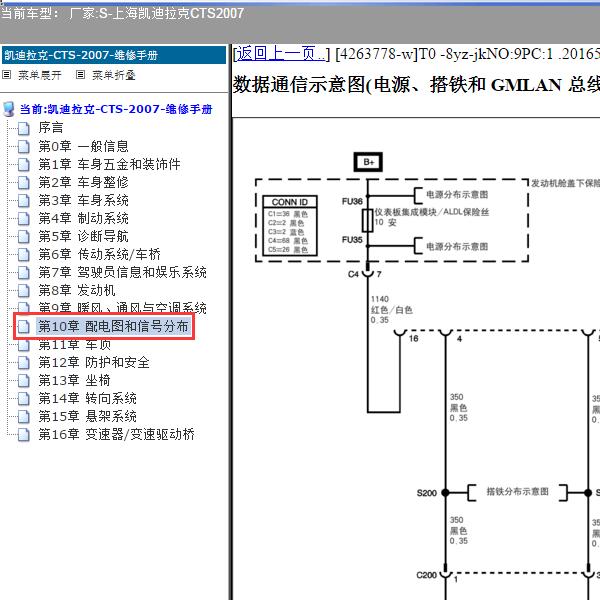Click the page icon beside 第14章 转向系统
The height and width of the screenshot is (600, 600).
point(23,398)
